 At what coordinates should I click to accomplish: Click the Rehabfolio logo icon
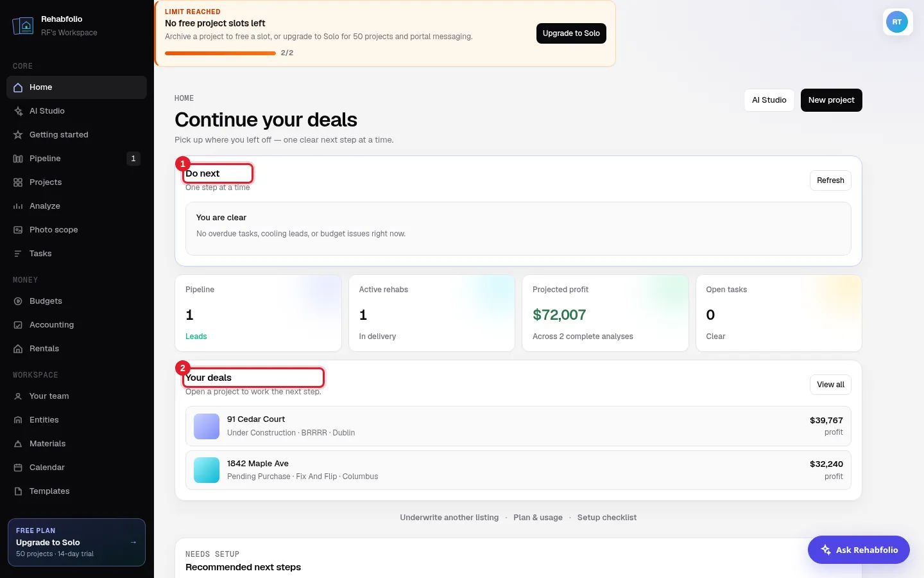23,26
